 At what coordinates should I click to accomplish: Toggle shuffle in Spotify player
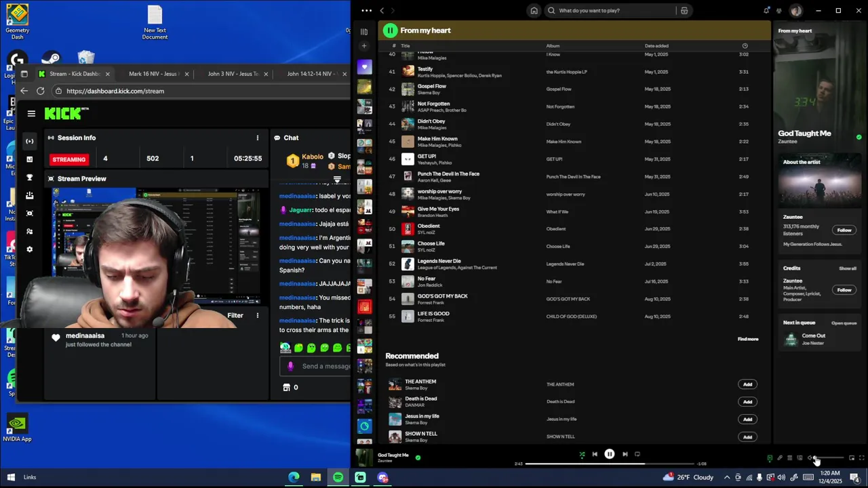tap(582, 454)
